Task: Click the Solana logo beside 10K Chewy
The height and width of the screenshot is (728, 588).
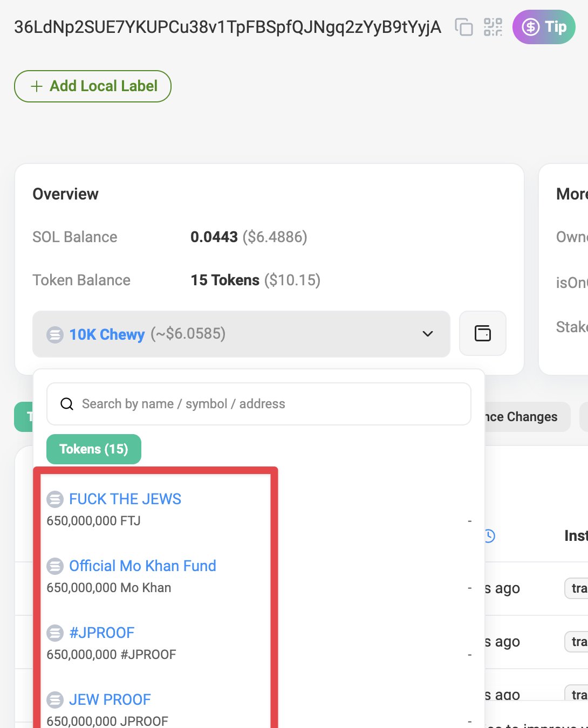Action: pos(54,334)
